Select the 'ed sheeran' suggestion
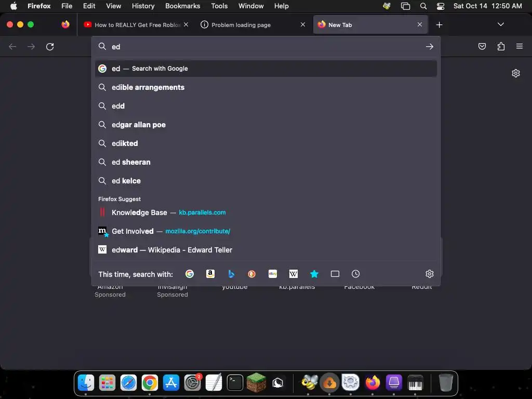Screen dimensions: 532x399 (266, 162)
